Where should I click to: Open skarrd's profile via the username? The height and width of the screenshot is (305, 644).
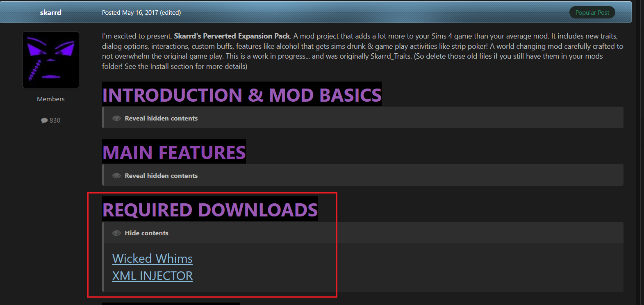click(x=51, y=13)
